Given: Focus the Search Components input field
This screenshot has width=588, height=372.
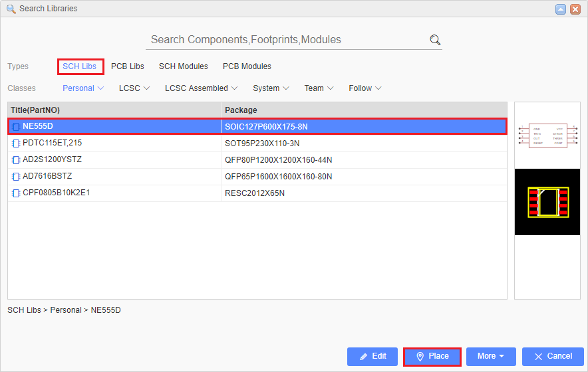Looking at the screenshot, I should coord(286,40).
